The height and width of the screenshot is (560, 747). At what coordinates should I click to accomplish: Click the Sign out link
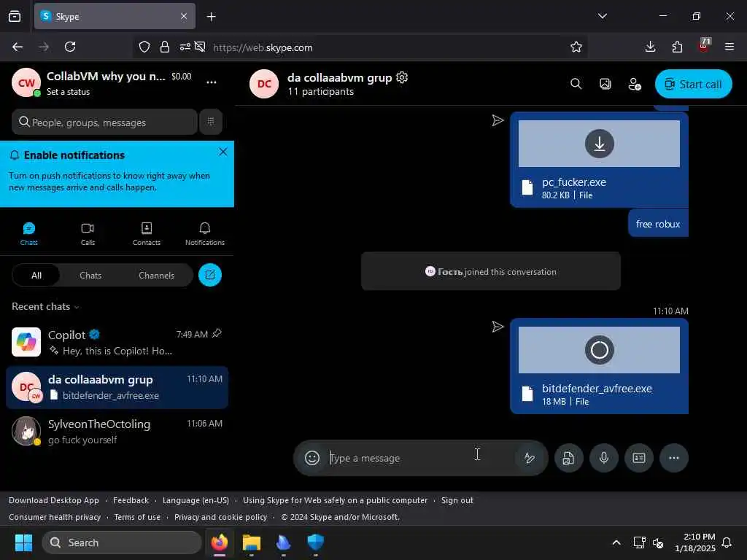[x=457, y=500]
